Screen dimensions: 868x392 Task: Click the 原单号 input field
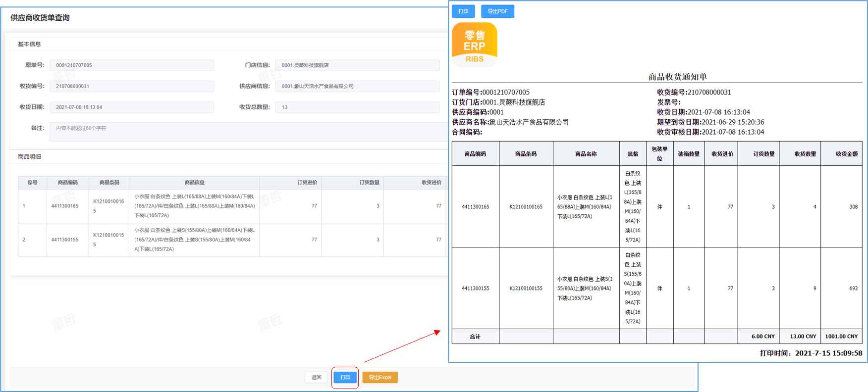(x=132, y=65)
